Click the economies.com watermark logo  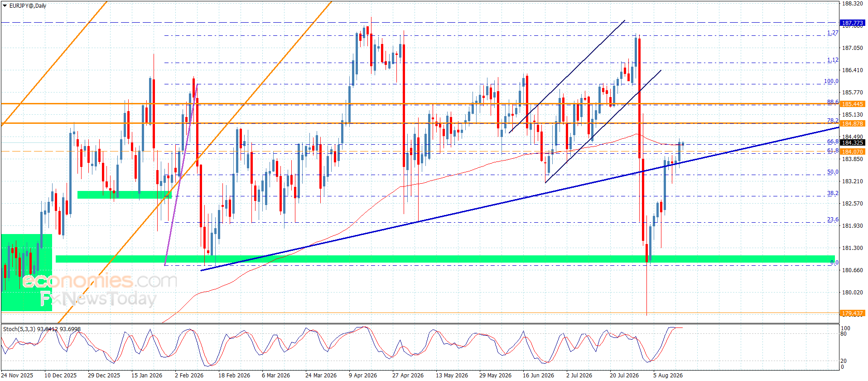(100, 281)
